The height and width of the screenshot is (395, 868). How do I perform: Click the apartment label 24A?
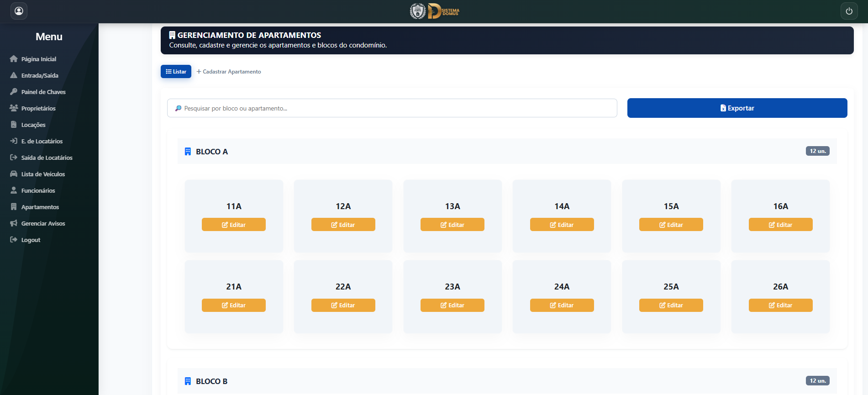click(x=562, y=287)
